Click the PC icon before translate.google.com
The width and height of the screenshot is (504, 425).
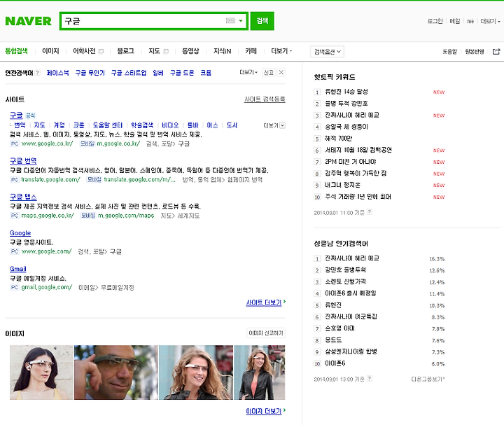pyautogui.click(x=15, y=180)
